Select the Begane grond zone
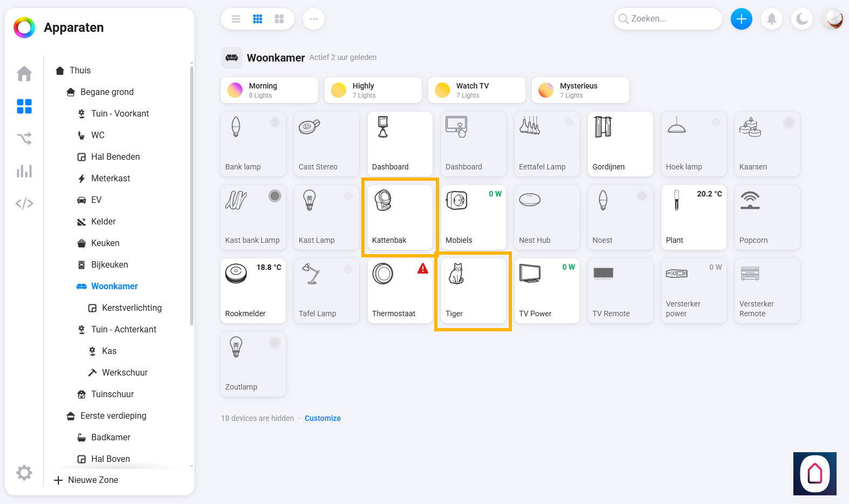This screenshot has width=849, height=504. pyautogui.click(x=107, y=92)
